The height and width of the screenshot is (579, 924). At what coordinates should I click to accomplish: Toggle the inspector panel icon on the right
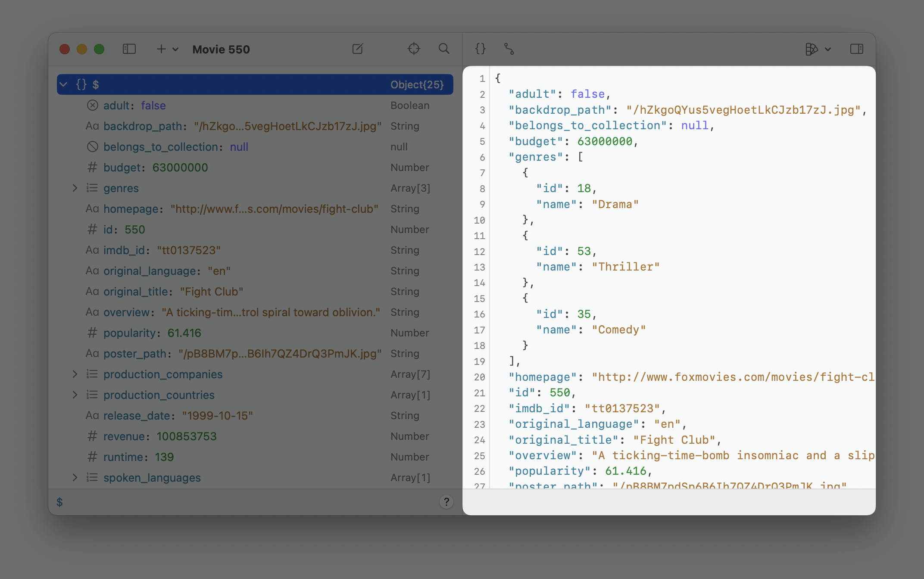click(857, 49)
